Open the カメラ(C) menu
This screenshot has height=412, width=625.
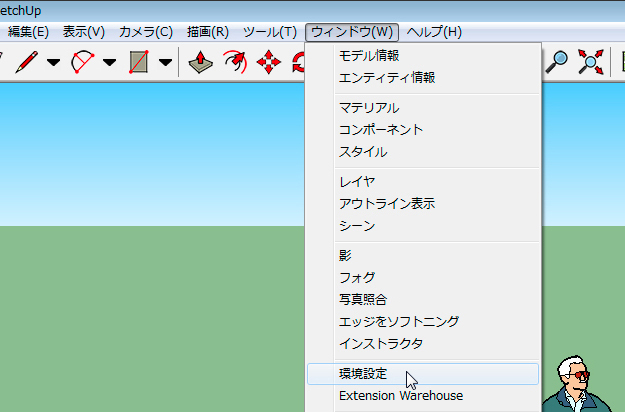click(x=146, y=32)
